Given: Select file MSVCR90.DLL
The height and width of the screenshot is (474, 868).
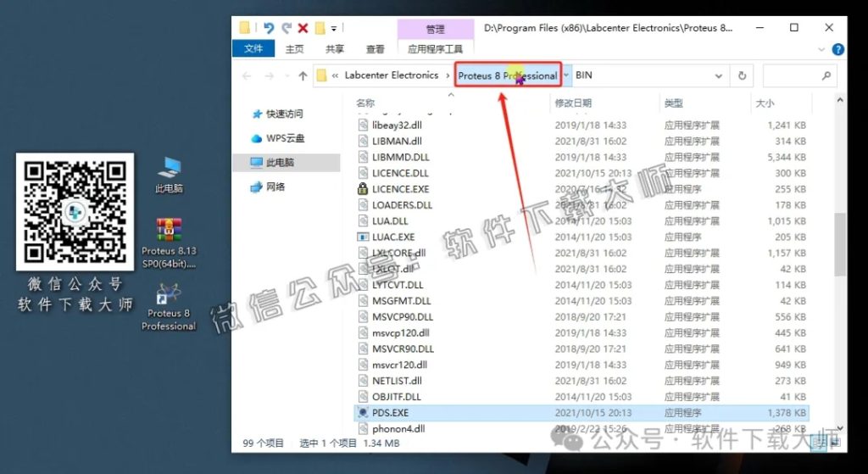Looking at the screenshot, I should [403, 349].
